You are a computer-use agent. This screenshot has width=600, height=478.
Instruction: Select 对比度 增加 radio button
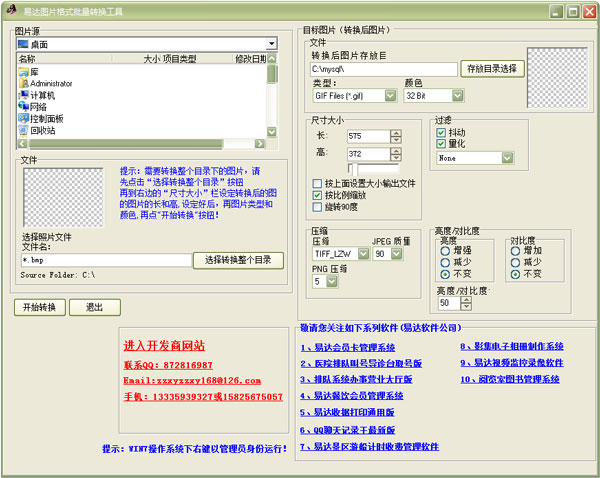(515, 251)
